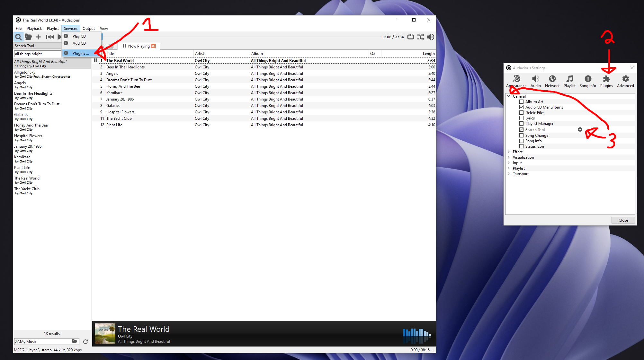Switch to the Now Playing tab
The width and height of the screenshot is (644, 360).
pyautogui.click(x=139, y=46)
